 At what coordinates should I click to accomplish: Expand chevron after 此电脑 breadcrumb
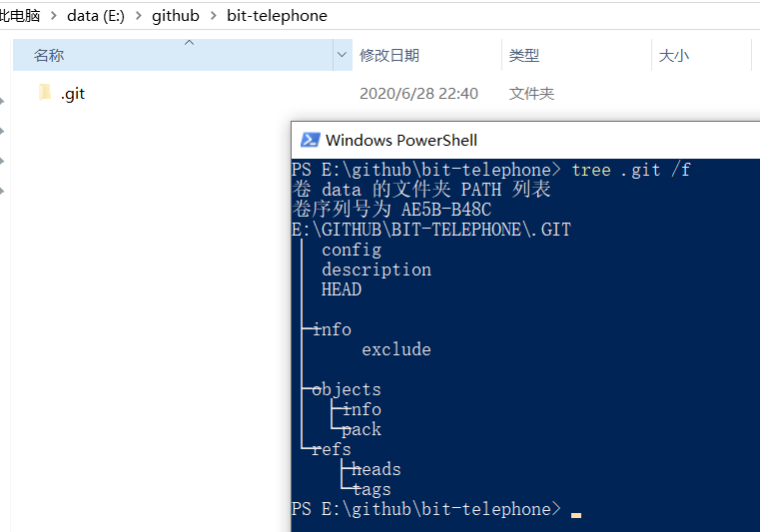point(54,16)
